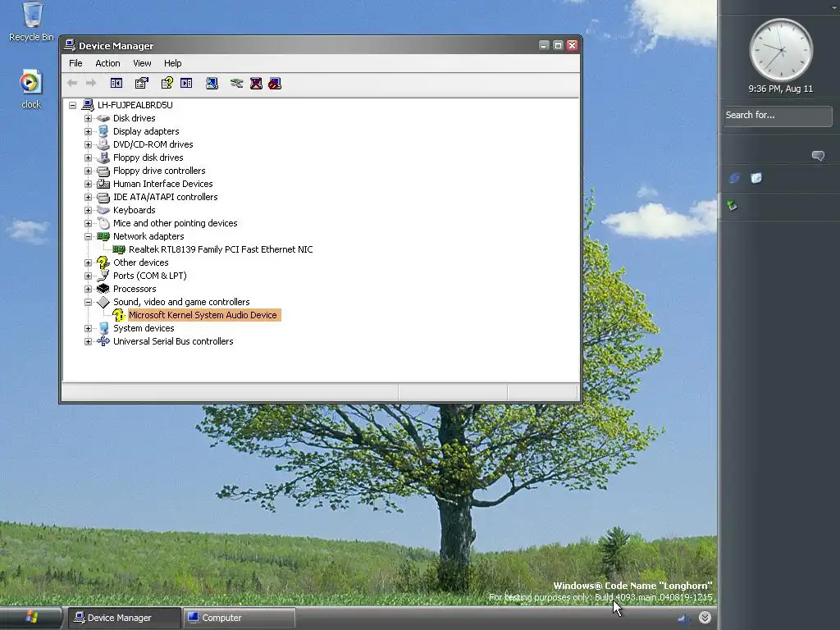Screen dimensions: 840x630
Task: Click the sidebar Search for... field
Action: point(778,116)
